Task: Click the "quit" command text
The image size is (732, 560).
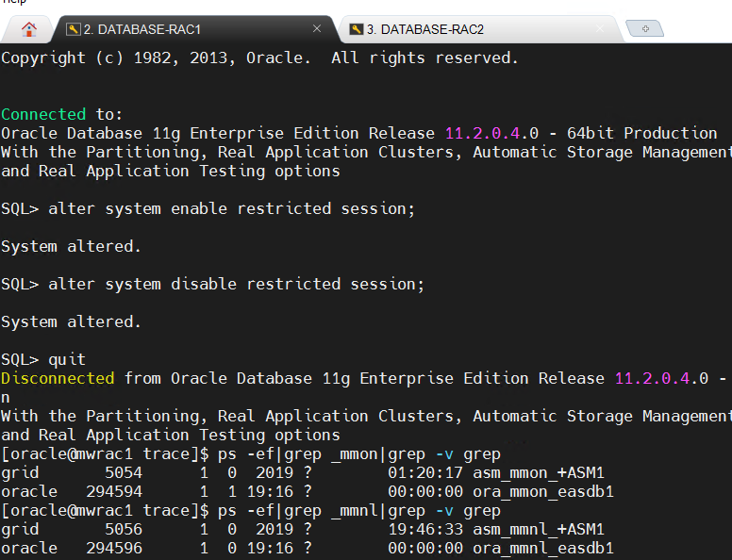Action: (x=67, y=359)
